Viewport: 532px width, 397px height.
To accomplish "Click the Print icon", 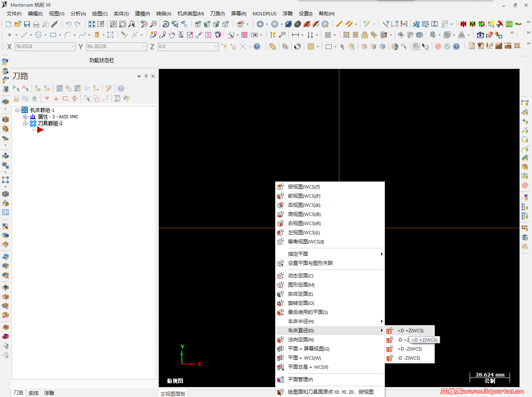I will [x=36, y=24].
